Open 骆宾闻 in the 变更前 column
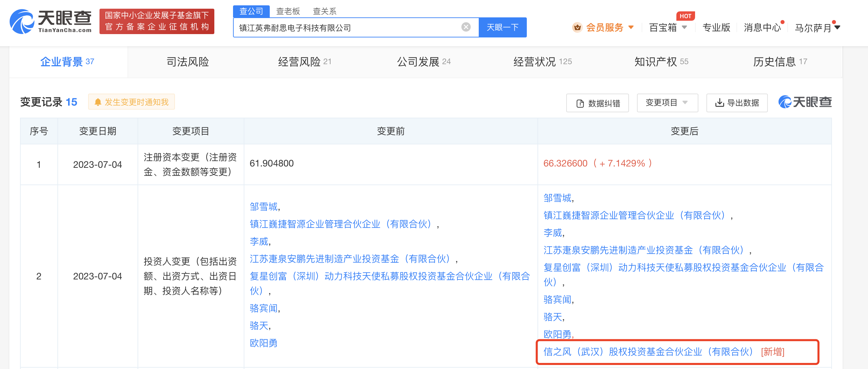 263,308
